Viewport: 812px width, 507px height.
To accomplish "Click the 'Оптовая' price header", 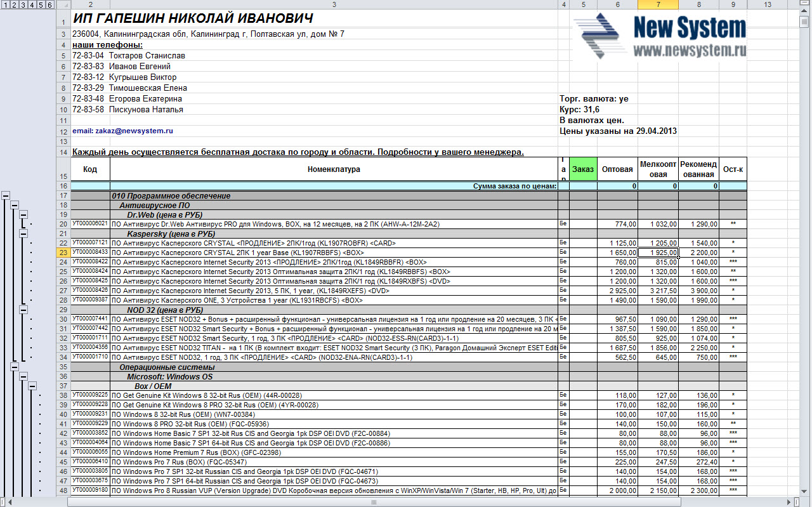I will coord(617,169).
